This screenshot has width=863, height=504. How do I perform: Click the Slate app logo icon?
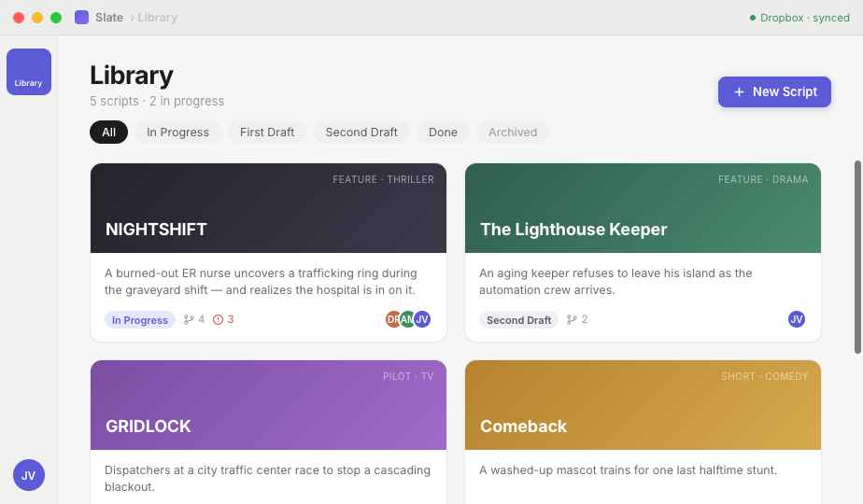tap(81, 17)
